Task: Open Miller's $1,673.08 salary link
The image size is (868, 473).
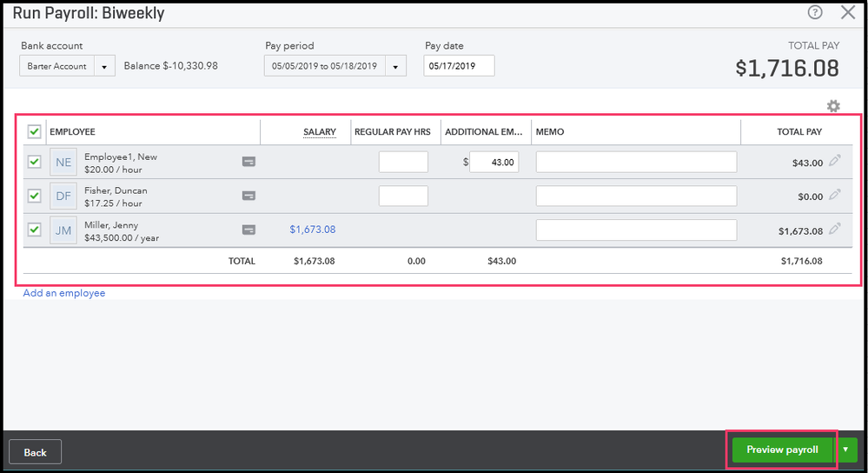Action: (x=313, y=230)
